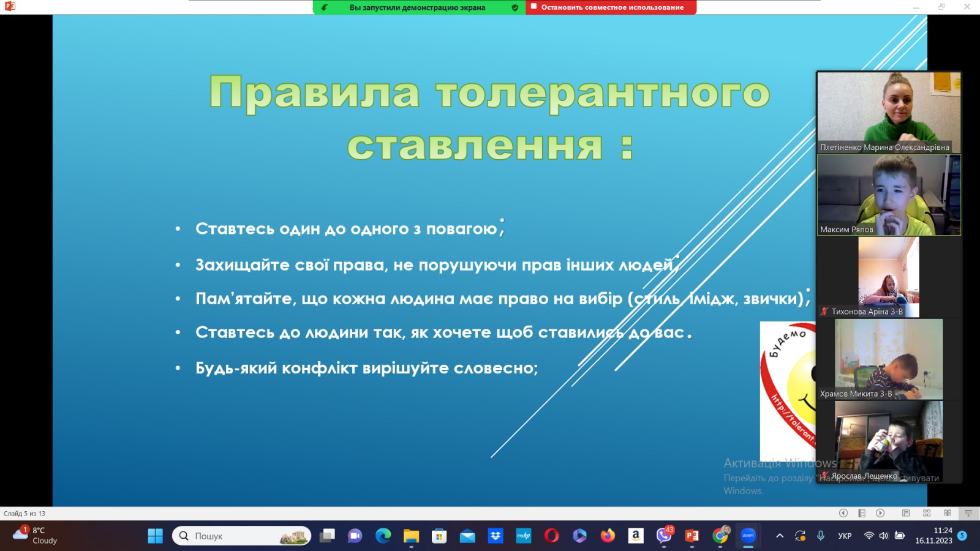980x551 pixels.
Task: Click the microphone tray icon
Action: click(821, 536)
